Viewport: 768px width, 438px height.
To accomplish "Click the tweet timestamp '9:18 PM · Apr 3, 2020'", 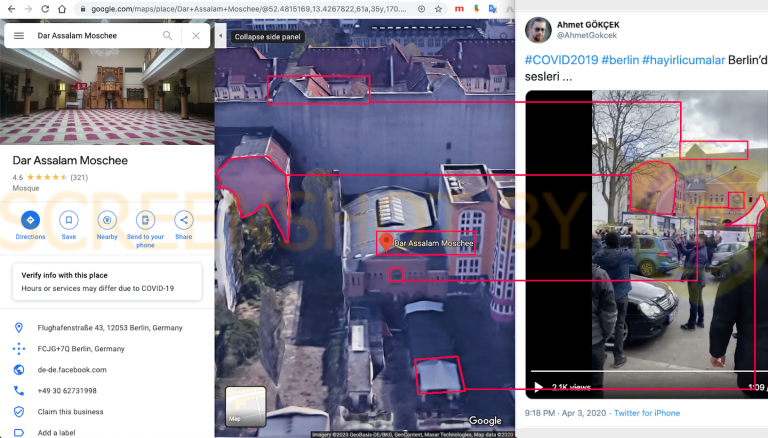I will (x=565, y=413).
